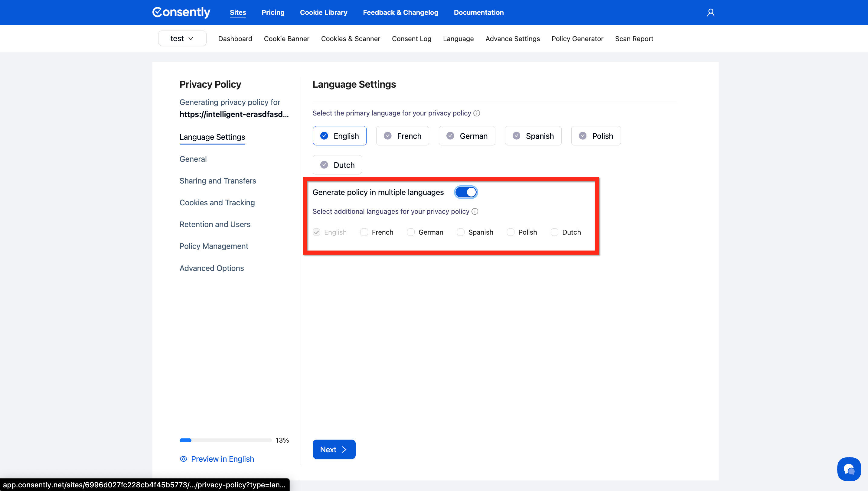Open Sharing and Transfers section
The image size is (868, 491).
tap(217, 181)
